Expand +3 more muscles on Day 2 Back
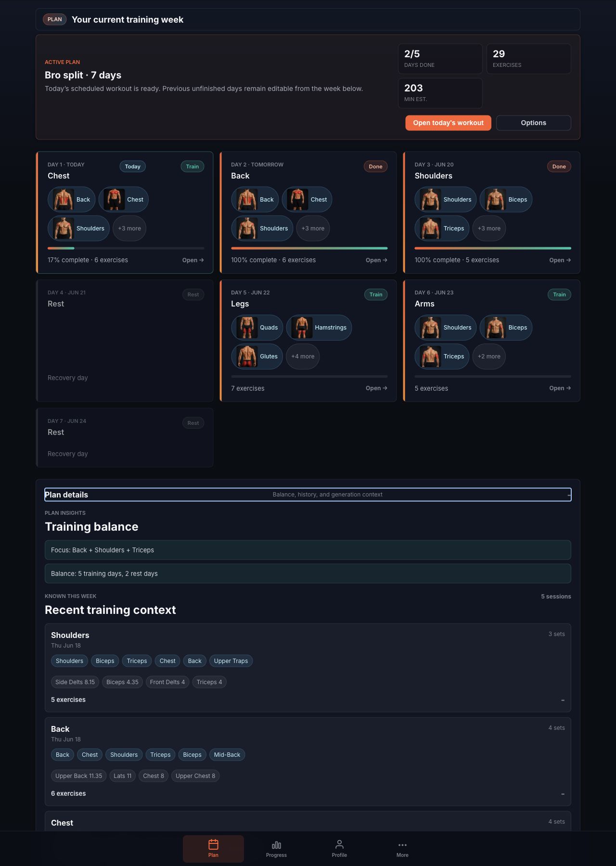Screen dimensions: 616x866 pos(313,228)
